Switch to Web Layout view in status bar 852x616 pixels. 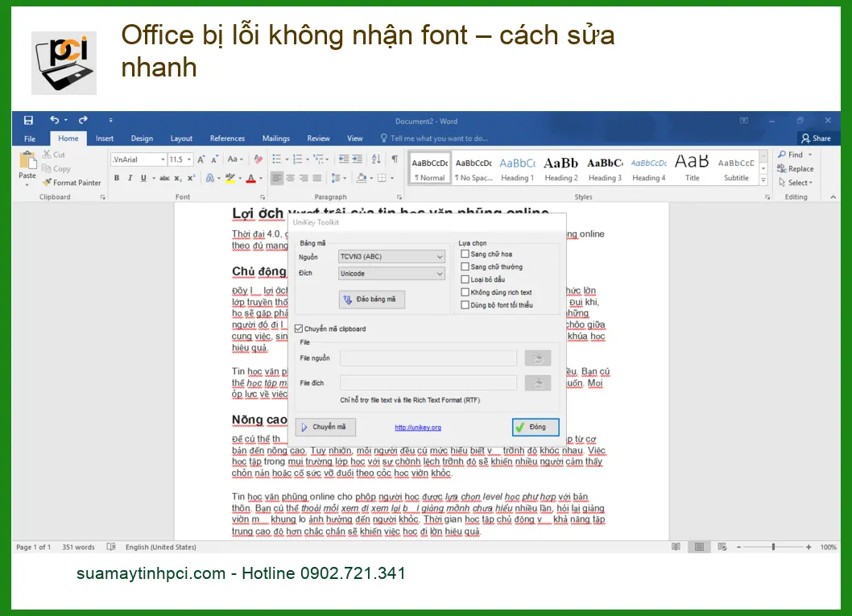pyautogui.click(x=722, y=547)
